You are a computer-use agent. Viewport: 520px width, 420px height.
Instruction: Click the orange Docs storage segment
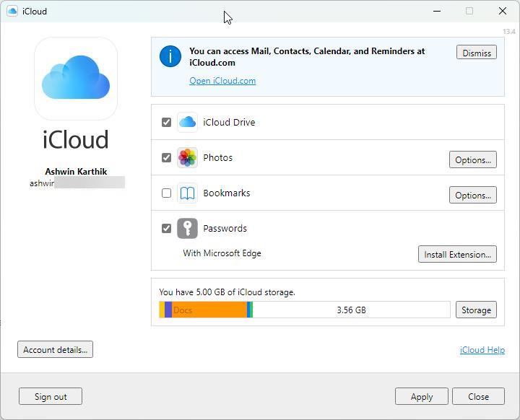pos(209,310)
